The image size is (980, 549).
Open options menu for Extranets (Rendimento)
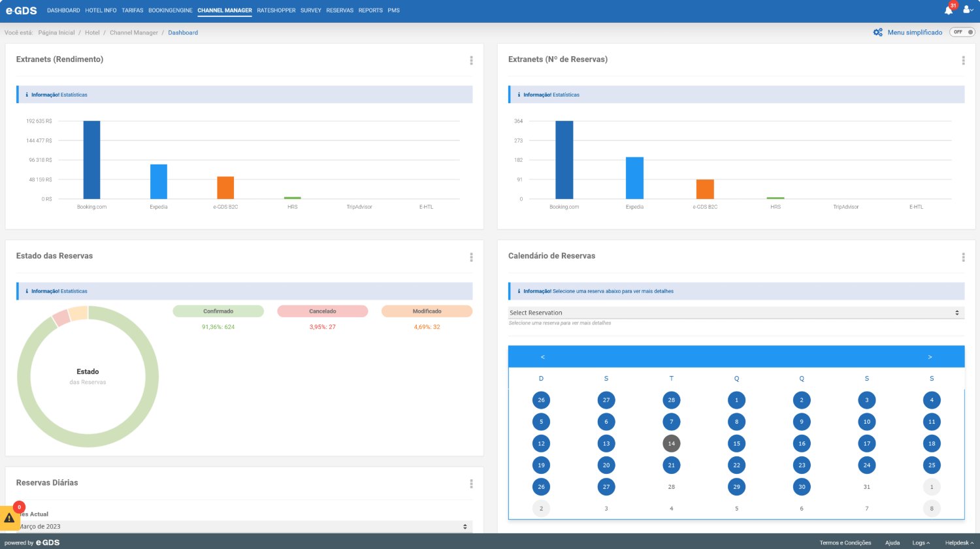pyautogui.click(x=471, y=60)
